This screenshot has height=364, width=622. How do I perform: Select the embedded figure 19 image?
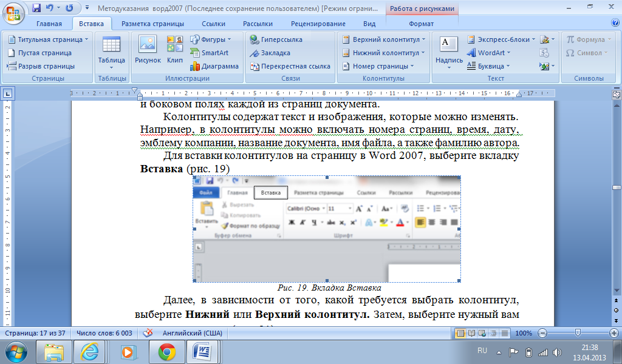click(326, 229)
